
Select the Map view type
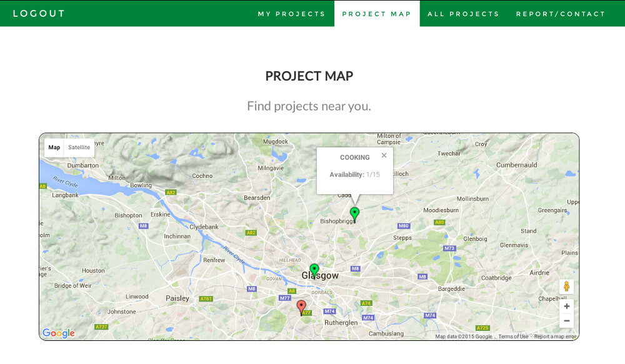click(54, 147)
